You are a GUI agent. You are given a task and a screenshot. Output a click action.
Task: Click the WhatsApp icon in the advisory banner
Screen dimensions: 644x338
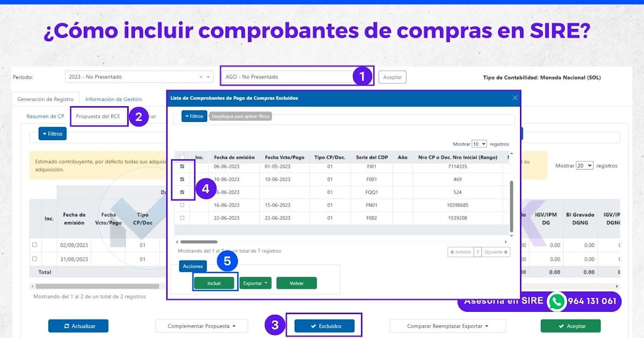pyautogui.click(x=557, y=302)
